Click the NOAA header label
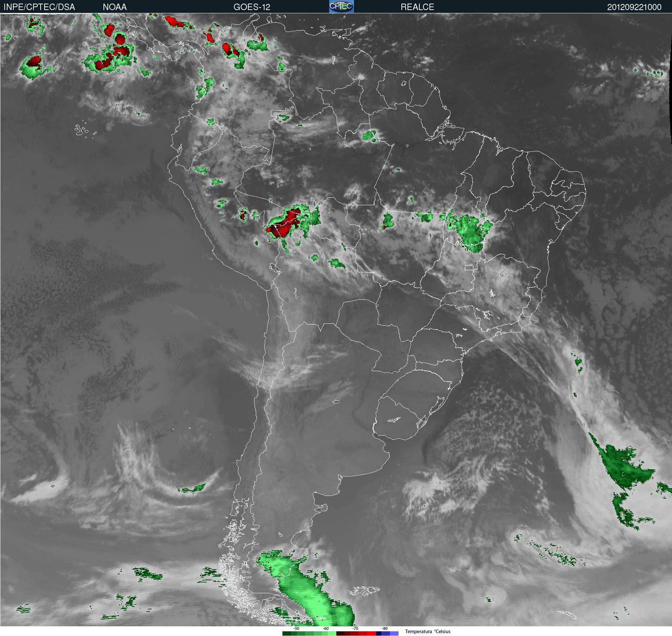Screen dimensions: 672x636 point(115,7)
